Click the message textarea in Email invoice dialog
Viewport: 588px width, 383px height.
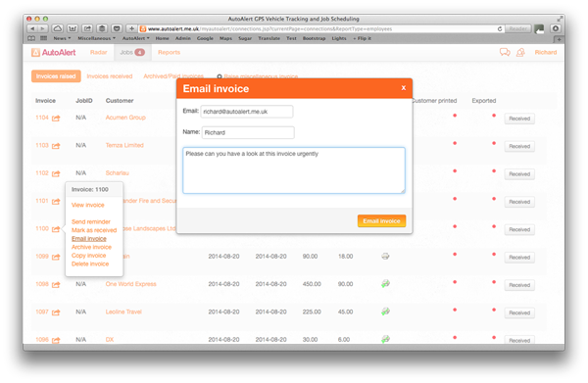pyautogui.click(x=294, y=170)
